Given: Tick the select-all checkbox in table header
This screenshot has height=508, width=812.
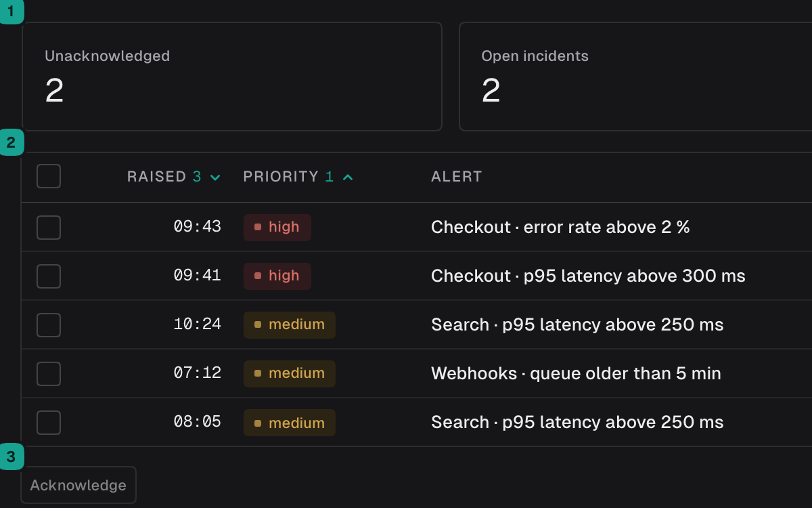Looking at the screenshot, I should click(x=49, y=176).
